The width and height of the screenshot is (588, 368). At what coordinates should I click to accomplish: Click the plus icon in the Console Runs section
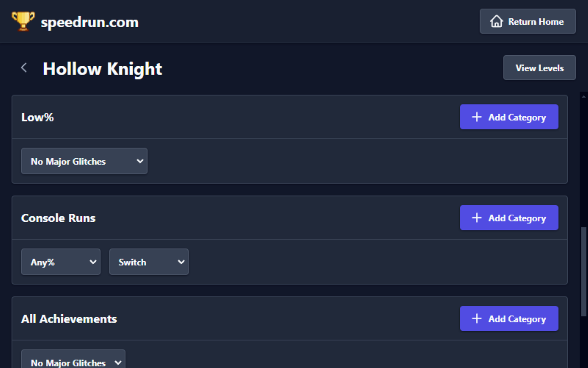tap(477, 218)
